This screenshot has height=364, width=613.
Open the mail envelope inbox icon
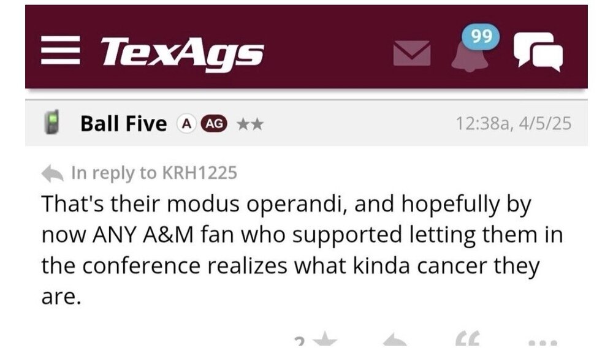coord(411,55)
